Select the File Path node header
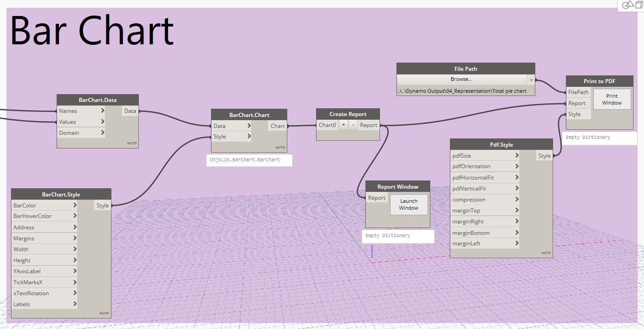 466,69
